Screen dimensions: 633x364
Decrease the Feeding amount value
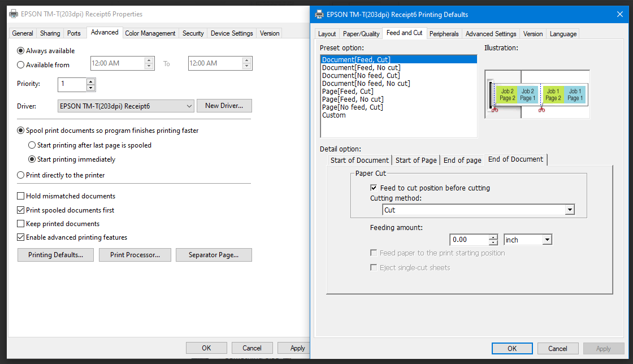tap(493, 242)
